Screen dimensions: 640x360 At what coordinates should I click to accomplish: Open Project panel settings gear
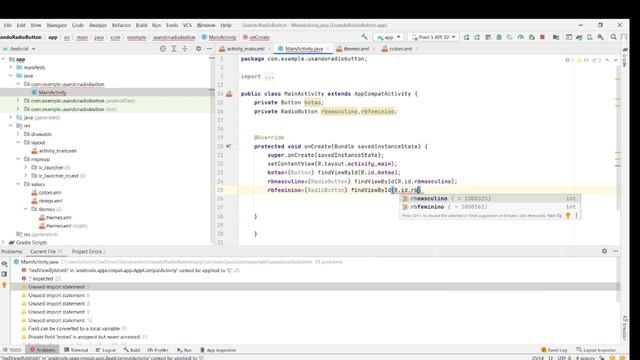click(x=198, y=49)
